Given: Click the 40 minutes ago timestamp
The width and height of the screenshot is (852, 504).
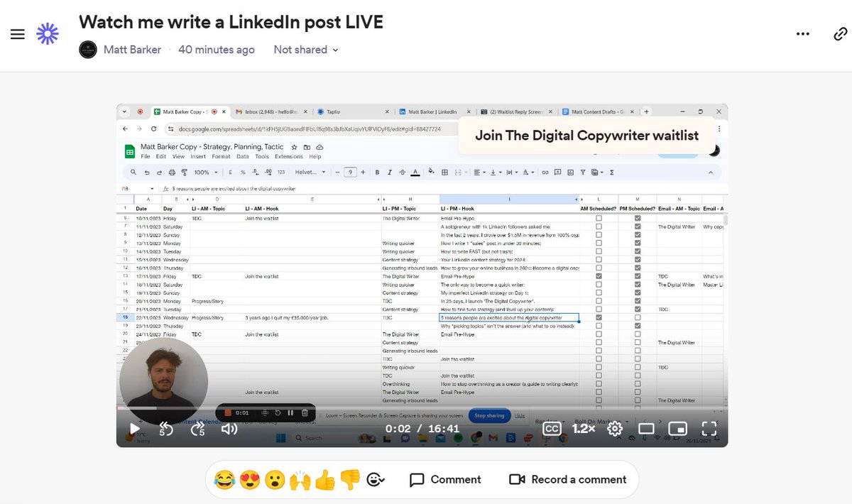Looking at the screenshot, I should (217, 50).
